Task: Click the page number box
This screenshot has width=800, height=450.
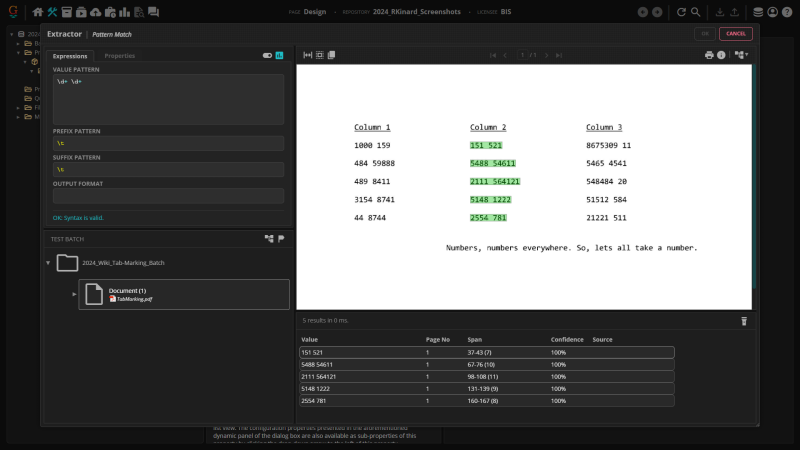Action: [522, 55]
